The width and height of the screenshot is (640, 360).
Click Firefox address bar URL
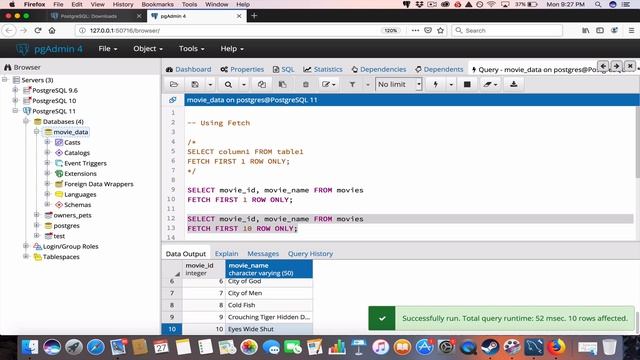pos(125,30)
